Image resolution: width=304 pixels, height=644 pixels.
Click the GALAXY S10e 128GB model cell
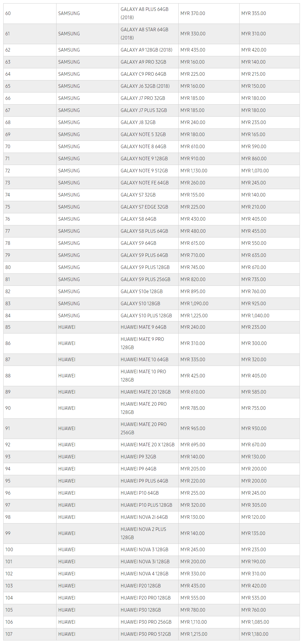pos(142,291)
